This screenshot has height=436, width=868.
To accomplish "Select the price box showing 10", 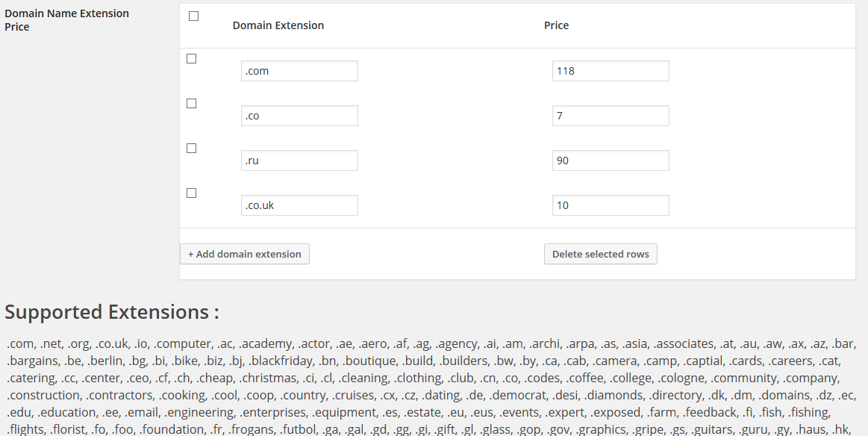I will click(611, 205).
